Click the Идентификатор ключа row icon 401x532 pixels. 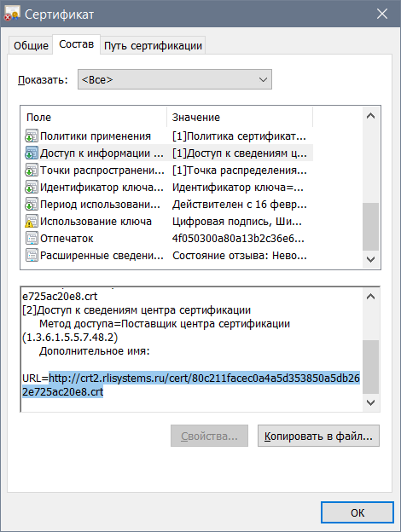(x=32, y=188)
